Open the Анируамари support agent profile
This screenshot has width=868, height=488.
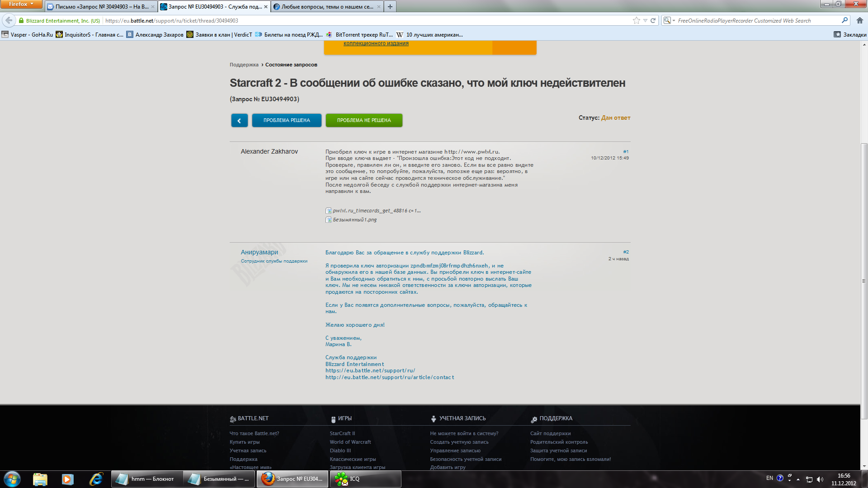(259, 252)
